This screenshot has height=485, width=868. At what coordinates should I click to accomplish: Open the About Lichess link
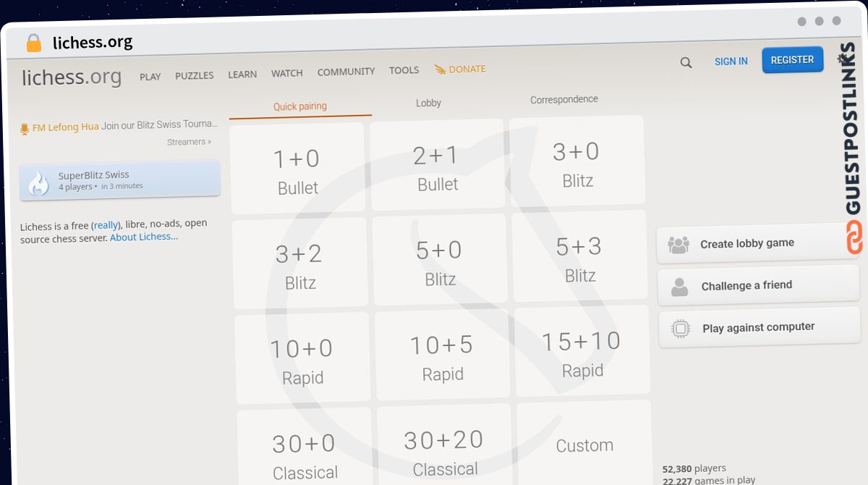pyautogui.click(x=144, y=237)
